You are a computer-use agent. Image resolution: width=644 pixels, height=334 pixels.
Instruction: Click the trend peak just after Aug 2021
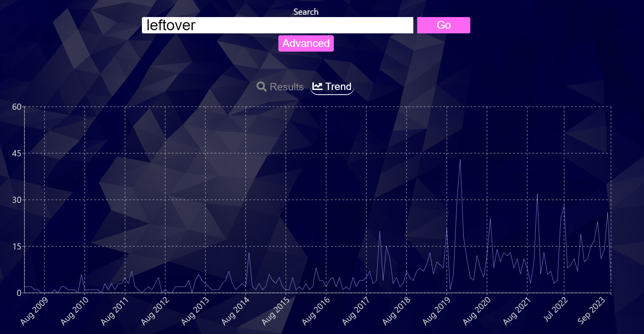tap(537, 194)
